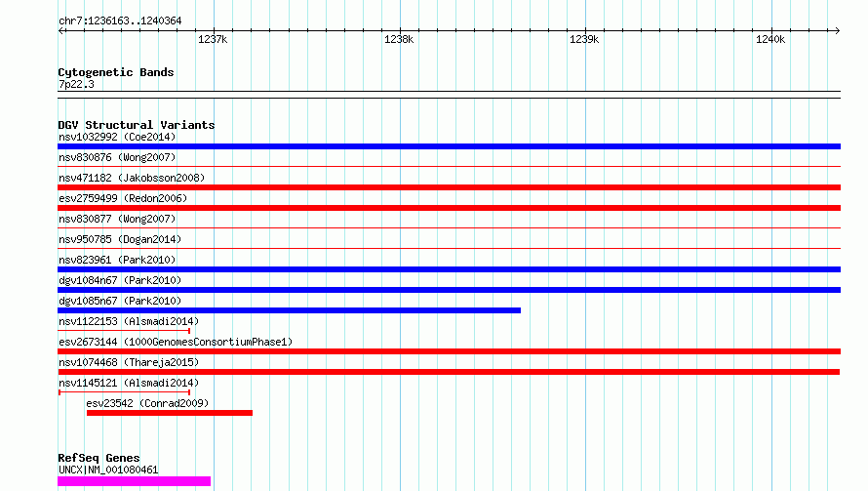
Task: Select the nsv1122153 (Alsmadi2014) variant label
Action: 129,321
